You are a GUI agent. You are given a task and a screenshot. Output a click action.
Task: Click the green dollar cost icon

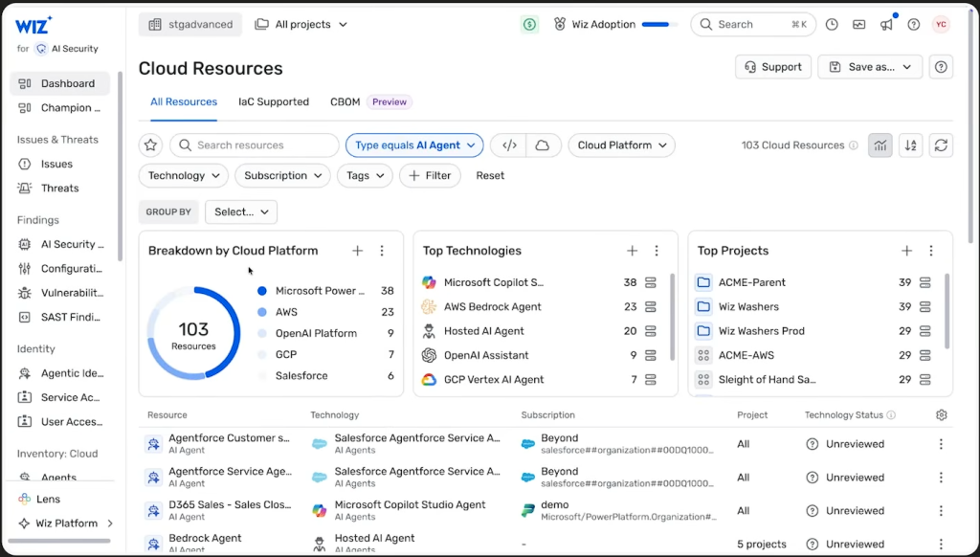coord(529,25)
